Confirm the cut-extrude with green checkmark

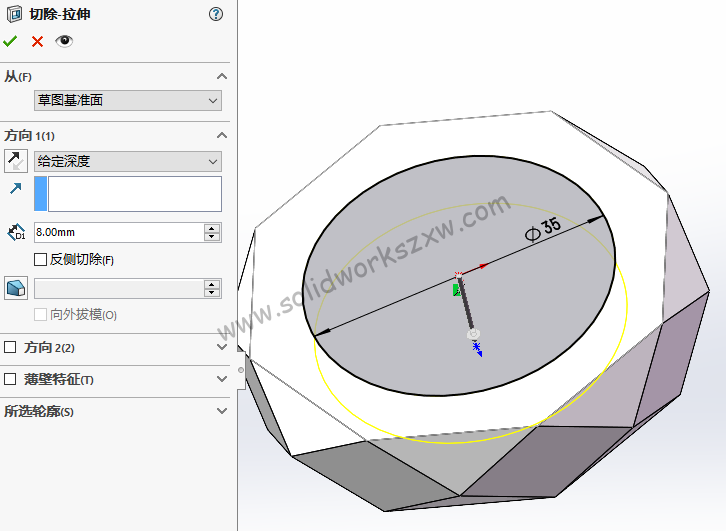(x=10, y=41)
